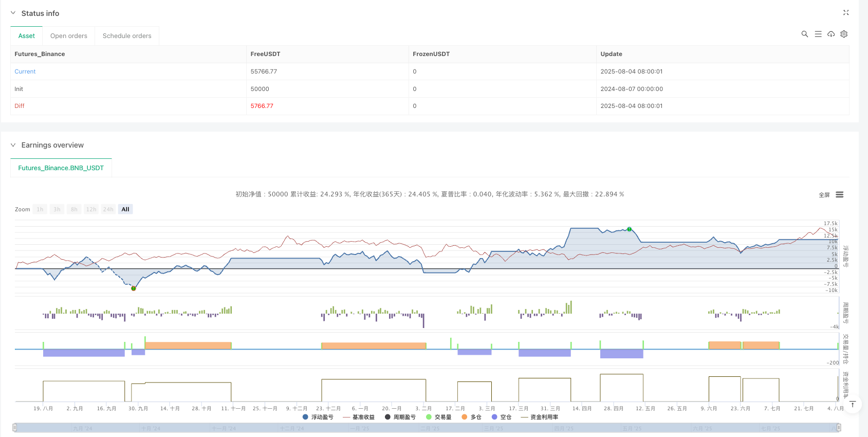This screenshot has width=868, height=437.
Task: Select the All zoom range button
Action: click(125, 209)
